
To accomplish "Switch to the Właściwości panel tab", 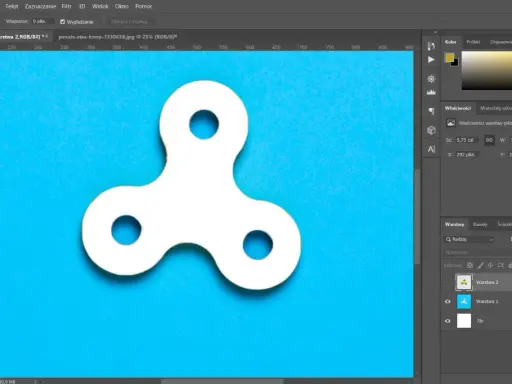I will click(x=458, y=108).
